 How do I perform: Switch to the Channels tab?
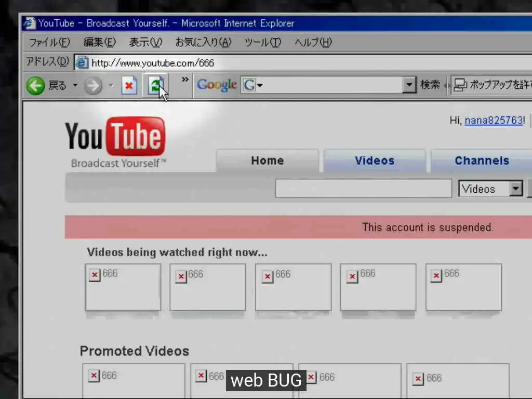point(482,160)
